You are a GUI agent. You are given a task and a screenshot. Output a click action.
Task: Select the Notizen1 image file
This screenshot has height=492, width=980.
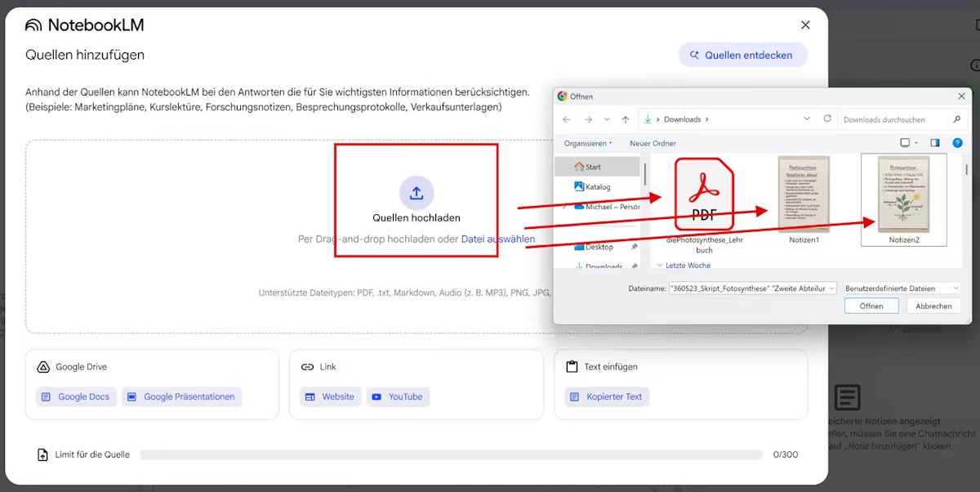click(x=804, y=200)
